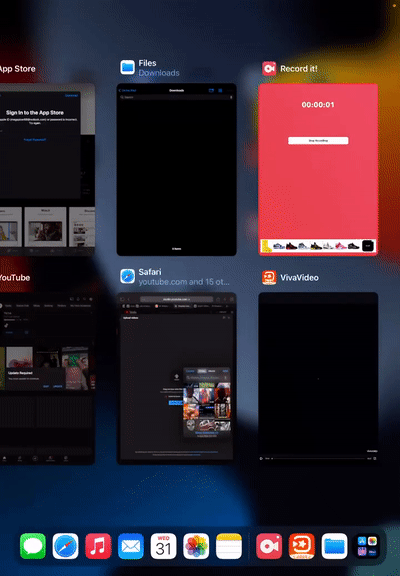Switch to the YouTube app card

47,378
